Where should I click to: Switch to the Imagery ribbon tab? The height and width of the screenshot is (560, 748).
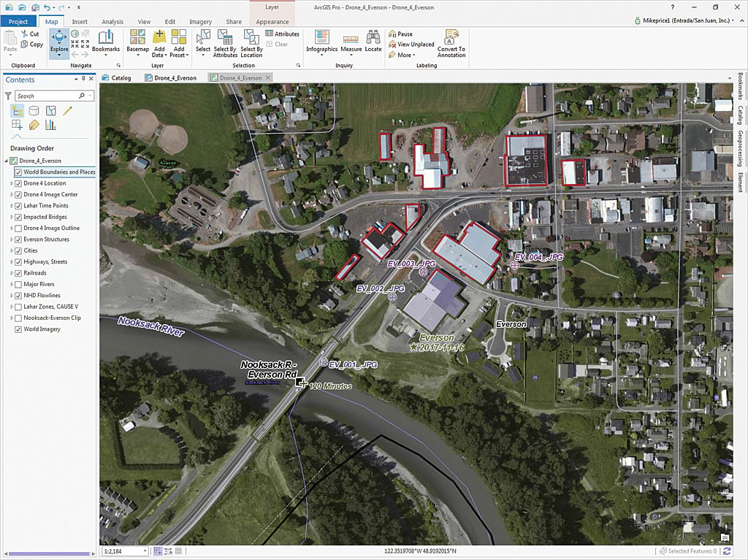200,22
